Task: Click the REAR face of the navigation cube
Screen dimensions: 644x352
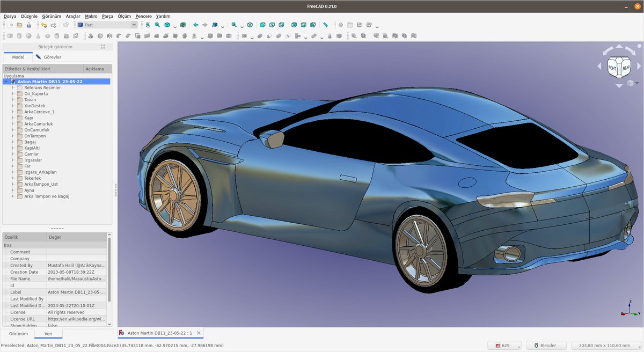Action: pyautogui.click(x=626, y=68)
